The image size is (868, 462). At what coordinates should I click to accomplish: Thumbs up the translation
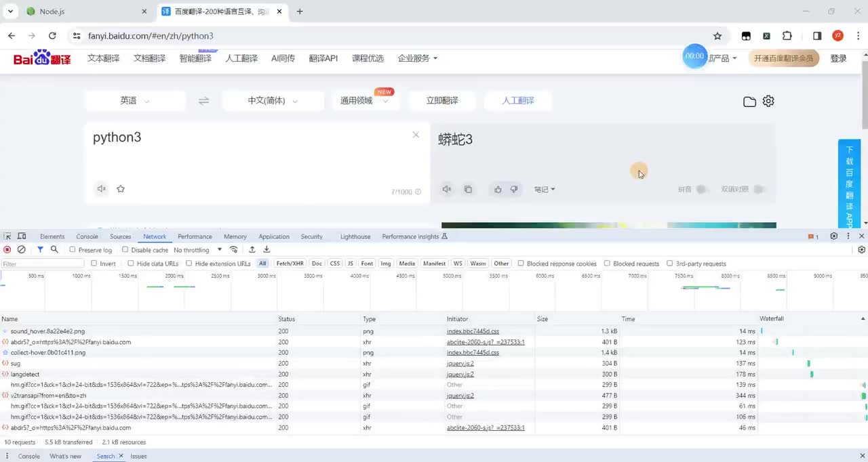tap(498, 190)
